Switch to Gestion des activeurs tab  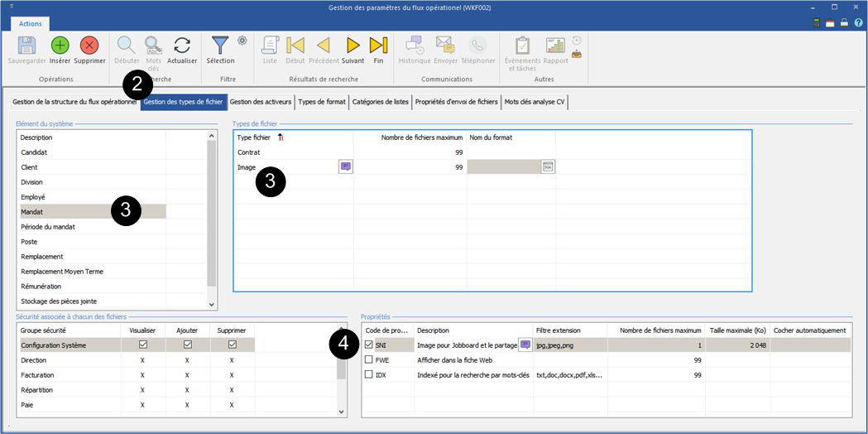pos(261,102)
